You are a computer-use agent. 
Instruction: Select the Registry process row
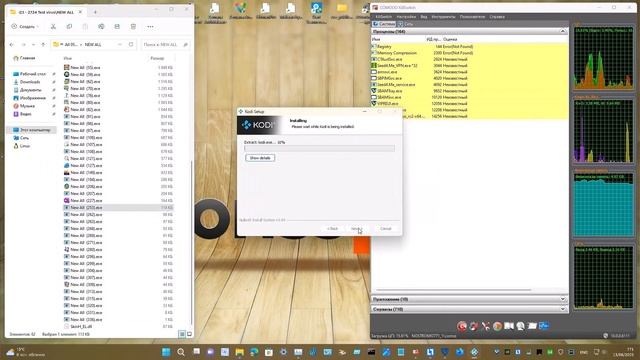pos(469,47)
